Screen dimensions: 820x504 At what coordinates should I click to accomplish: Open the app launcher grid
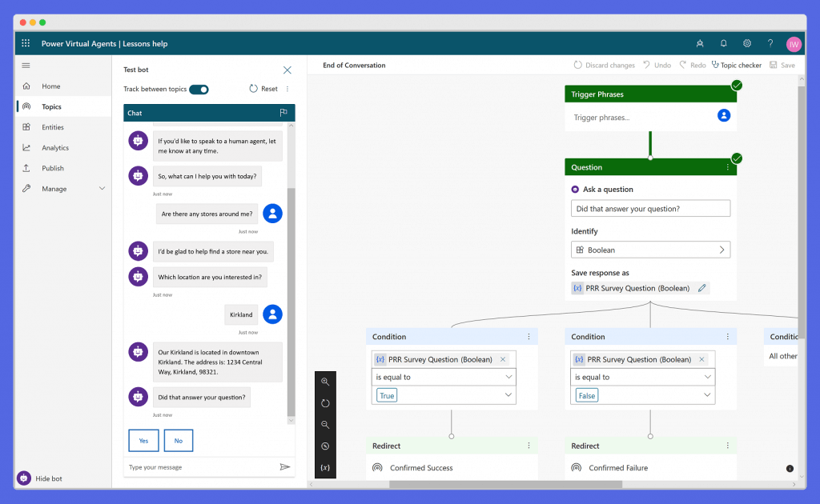pyautogui.click(x=26, y=43)
